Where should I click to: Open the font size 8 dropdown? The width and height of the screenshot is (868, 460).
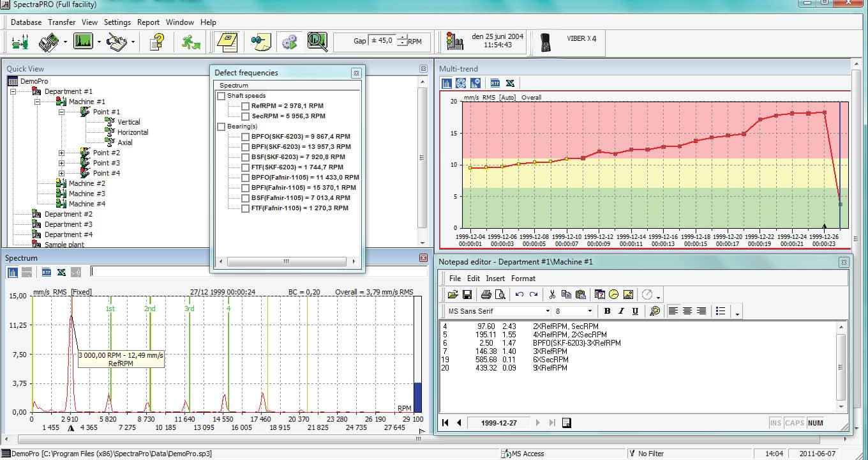589,311
